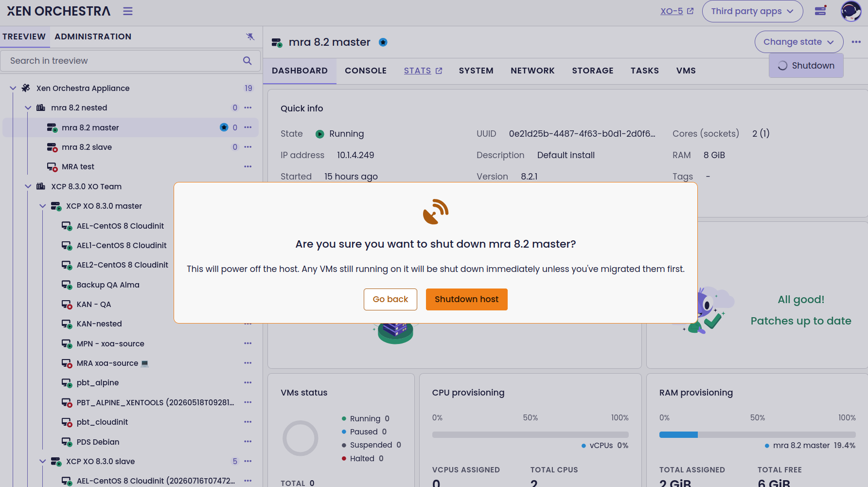Click the IP address 10.1.4.249

tap(355, 155)
